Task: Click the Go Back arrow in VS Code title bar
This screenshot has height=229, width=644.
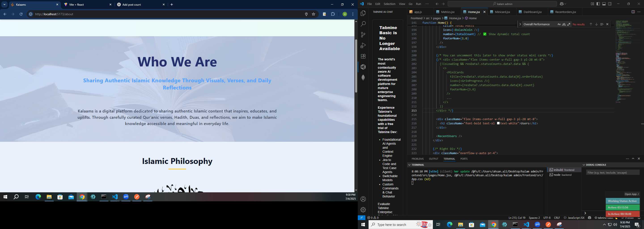Action: point(437,4)
